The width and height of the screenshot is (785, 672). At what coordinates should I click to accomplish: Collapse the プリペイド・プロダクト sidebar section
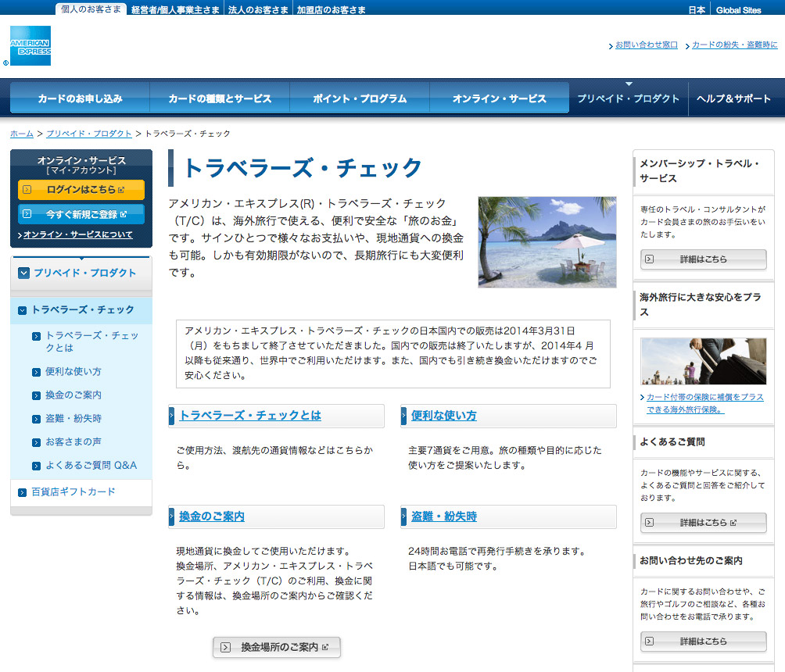pos(23,273)
